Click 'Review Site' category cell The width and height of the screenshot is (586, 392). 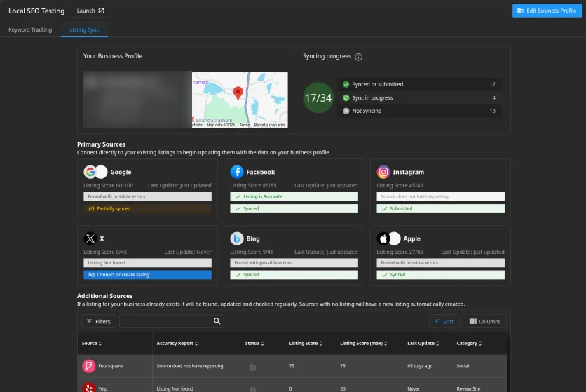tap(468, 388)
